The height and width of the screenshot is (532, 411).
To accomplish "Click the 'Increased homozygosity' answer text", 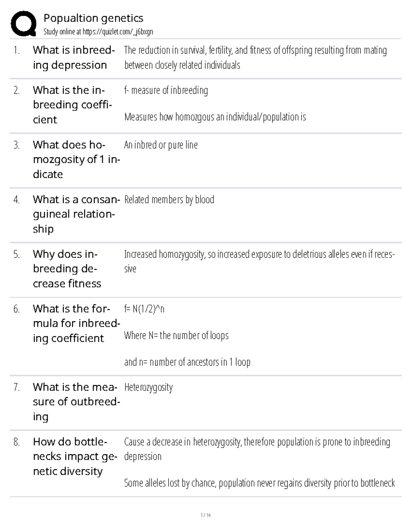I will coord(259,261).
